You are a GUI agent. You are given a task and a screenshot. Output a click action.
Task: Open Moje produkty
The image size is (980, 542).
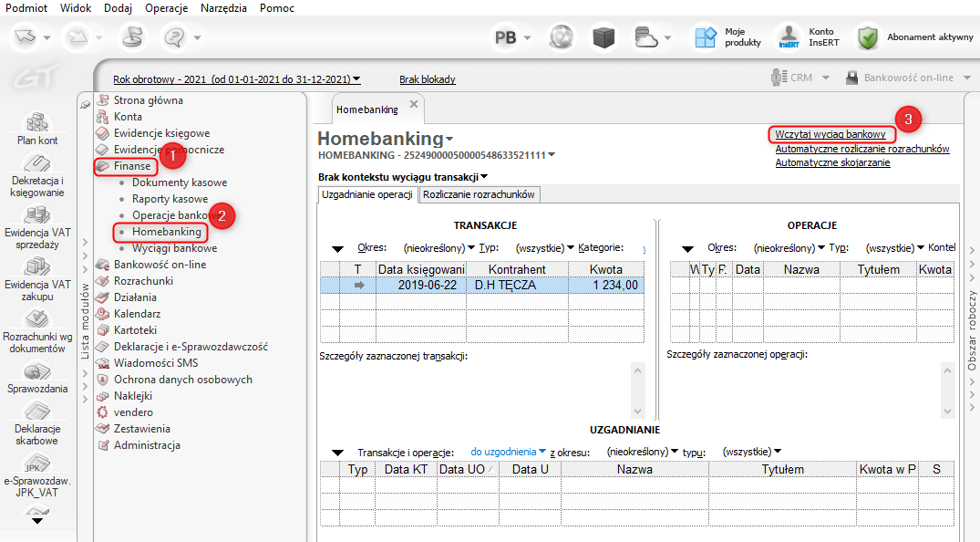(728, 36)
